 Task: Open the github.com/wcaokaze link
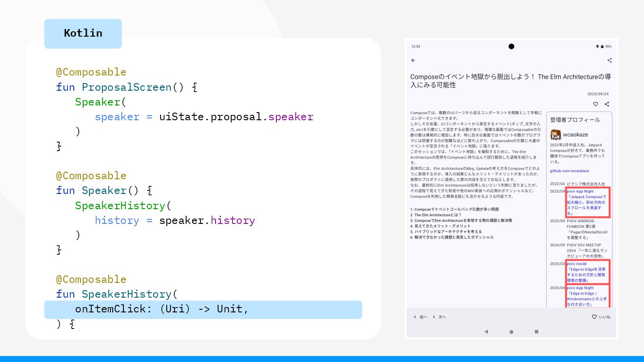[x=569, y=171]
